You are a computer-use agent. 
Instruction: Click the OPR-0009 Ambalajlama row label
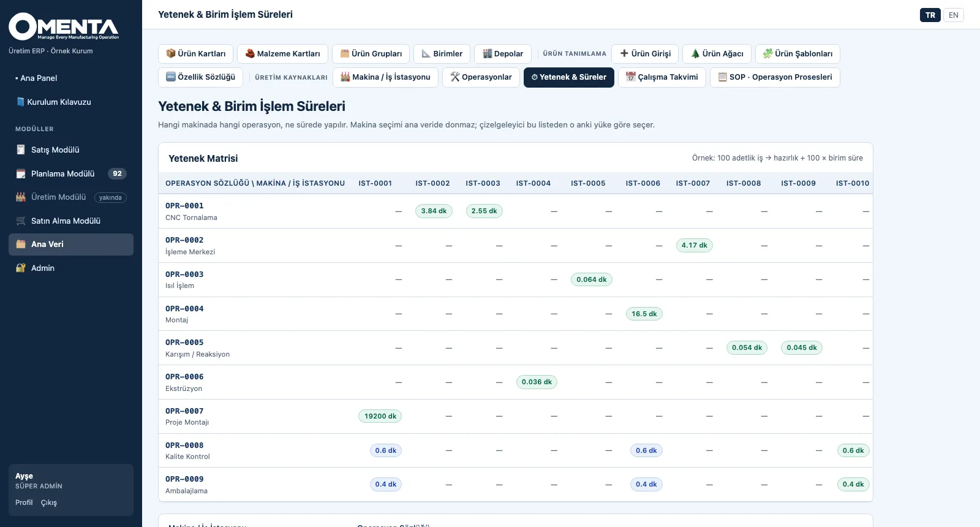pyautogui.click(x=186, y=485)
